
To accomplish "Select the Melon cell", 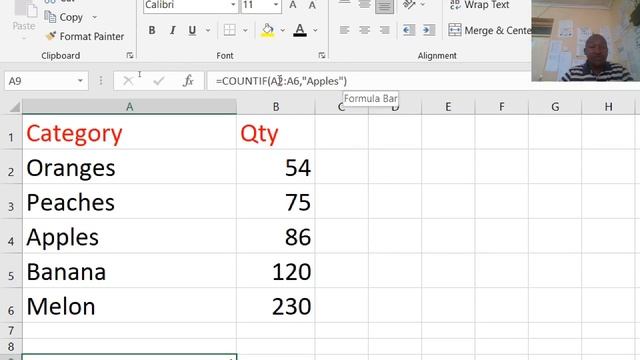I will pyautogui.click(x=129, y=305).
